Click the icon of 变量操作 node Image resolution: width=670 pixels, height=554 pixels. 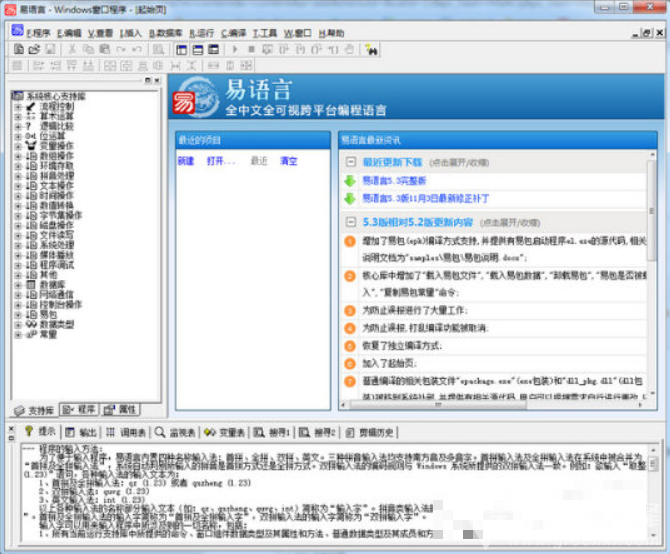(31, 146)
